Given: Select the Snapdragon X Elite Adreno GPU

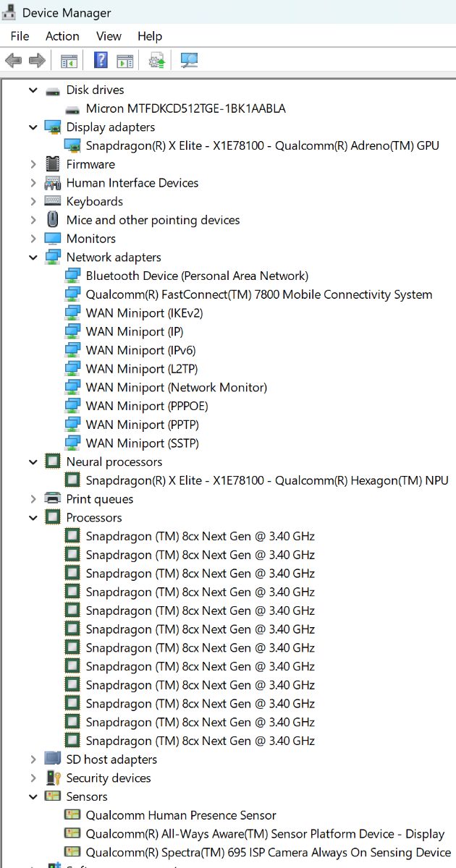Looking at the screenshot, I should click(x=262, y=145).
